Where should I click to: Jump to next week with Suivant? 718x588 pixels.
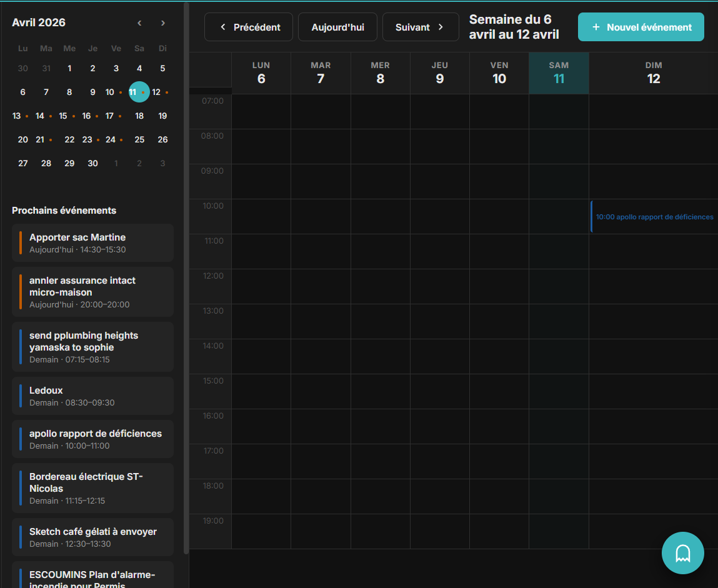coord(421,27)
